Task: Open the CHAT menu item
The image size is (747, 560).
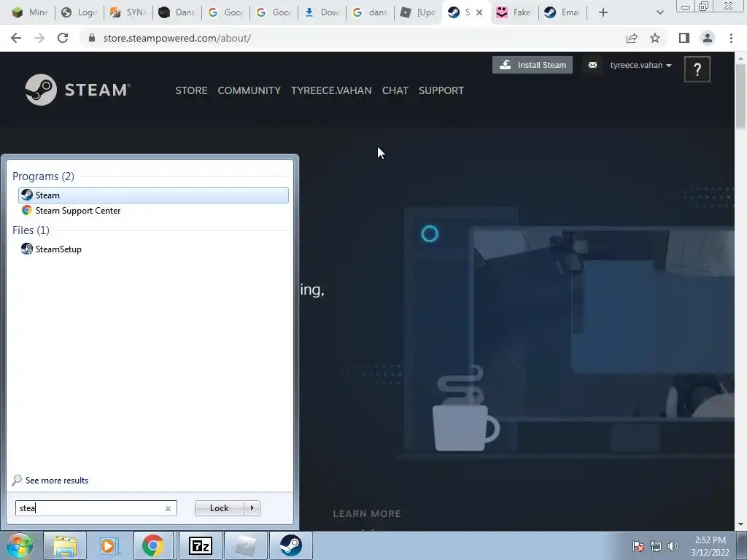Action: 395,90
